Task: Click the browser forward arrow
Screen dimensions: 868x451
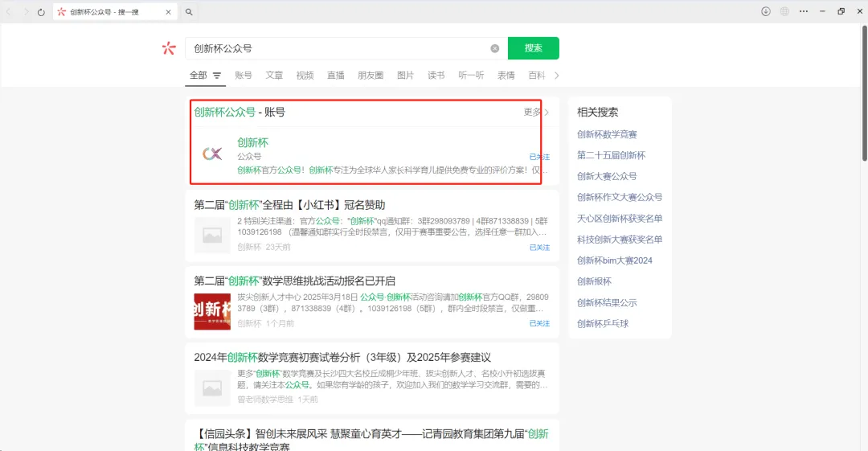Action: pos(26,11)
